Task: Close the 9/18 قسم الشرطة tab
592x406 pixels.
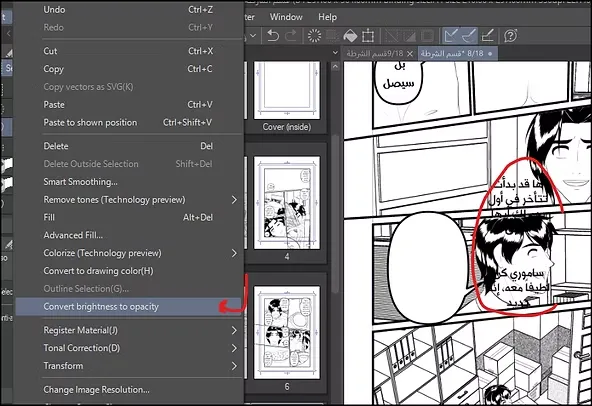Action: [x=410, y=54]
